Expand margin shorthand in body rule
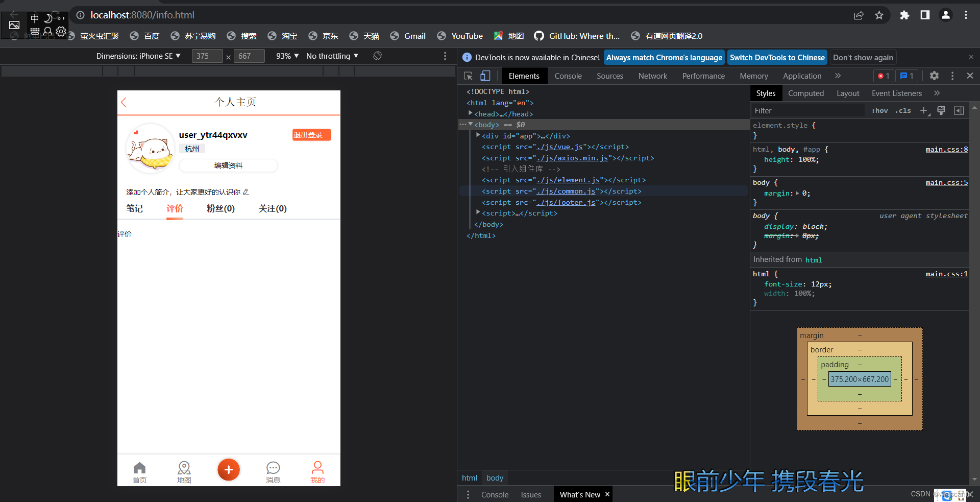Viewport: 980px width, 502px height. click(797, 194)
